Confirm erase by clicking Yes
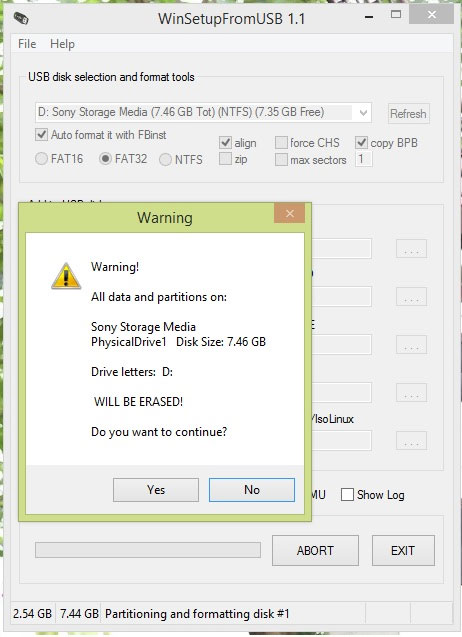The image size is (462, 637). [156, 490]
